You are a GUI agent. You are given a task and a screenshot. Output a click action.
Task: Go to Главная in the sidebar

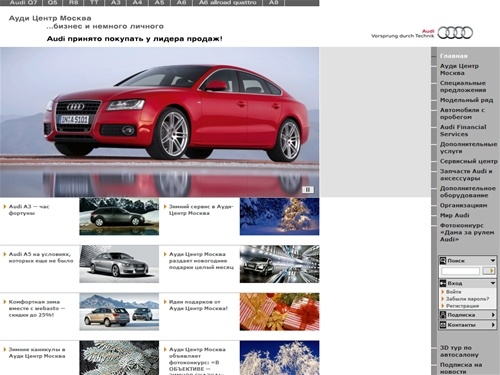point(453,56)
